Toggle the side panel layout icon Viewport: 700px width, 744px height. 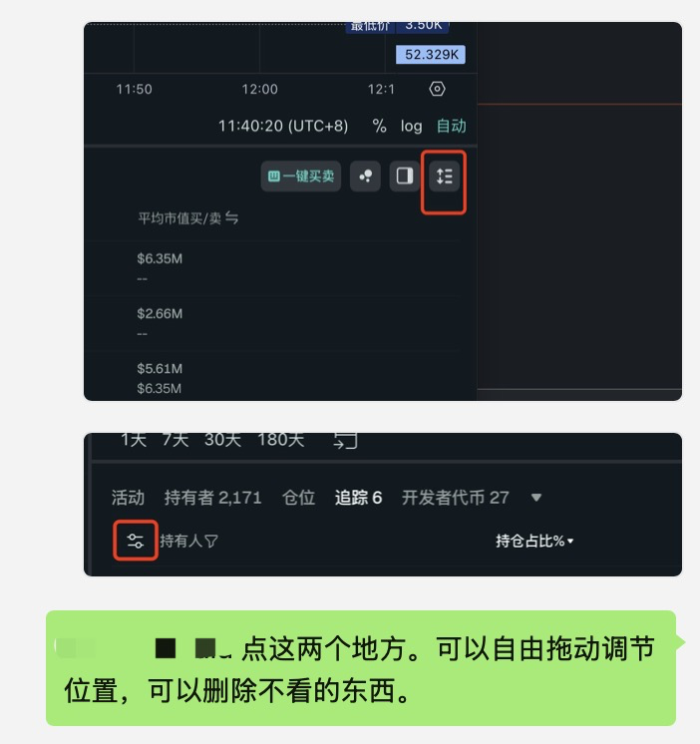point(405,177)
